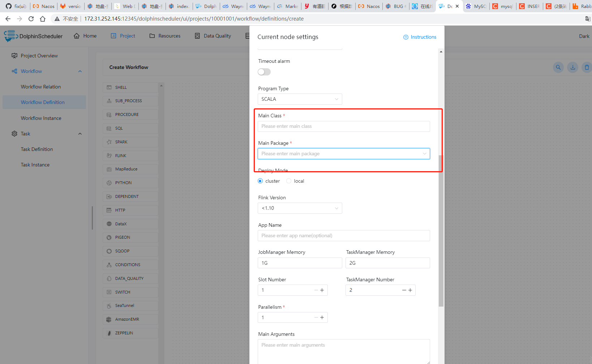The width and height of the screenshot is (592, 364).
Task: Select the cluster deploy mode radio button
Action: pyautogui.click(x=260, y=181)
